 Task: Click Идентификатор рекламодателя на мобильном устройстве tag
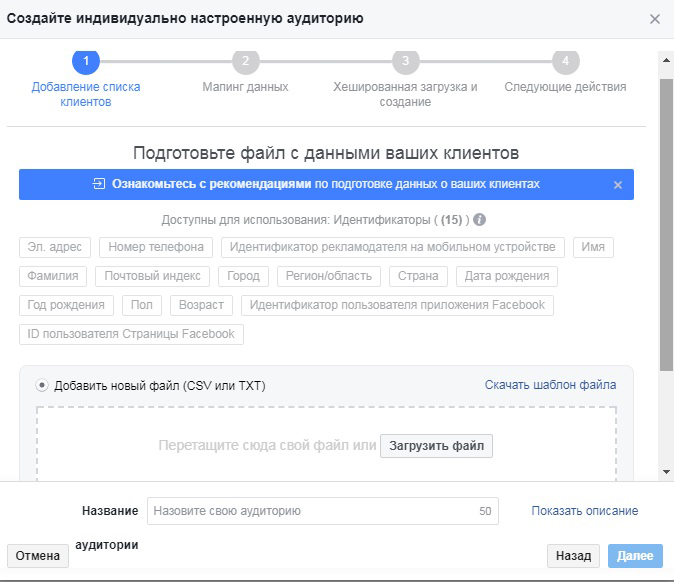392,247
